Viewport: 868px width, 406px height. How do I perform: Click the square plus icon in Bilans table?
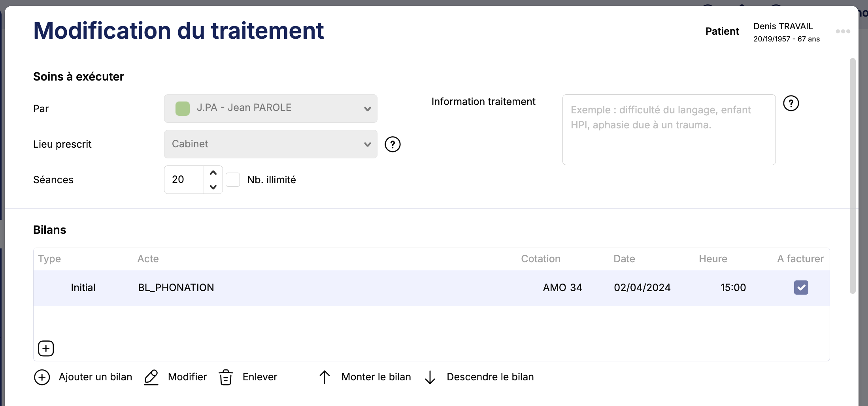46,348
